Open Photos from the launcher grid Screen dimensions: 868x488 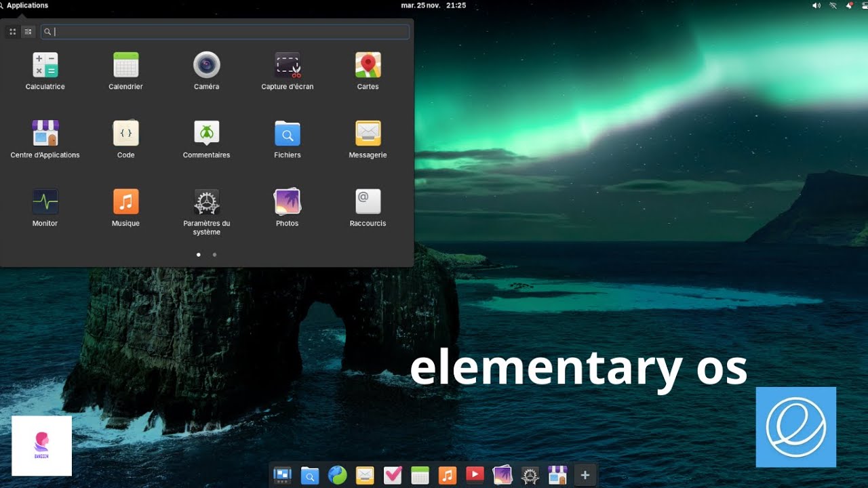pyautogui.click(x=287, y=207)
